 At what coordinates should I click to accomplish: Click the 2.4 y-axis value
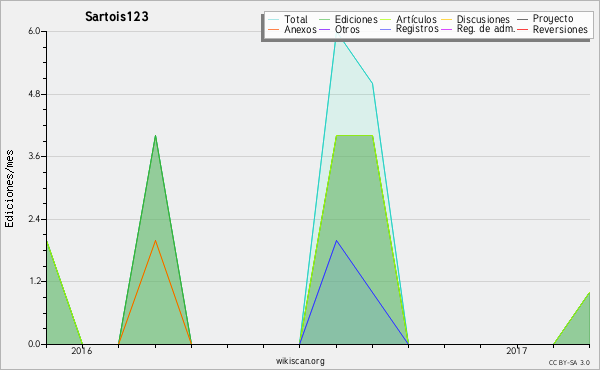34,219
